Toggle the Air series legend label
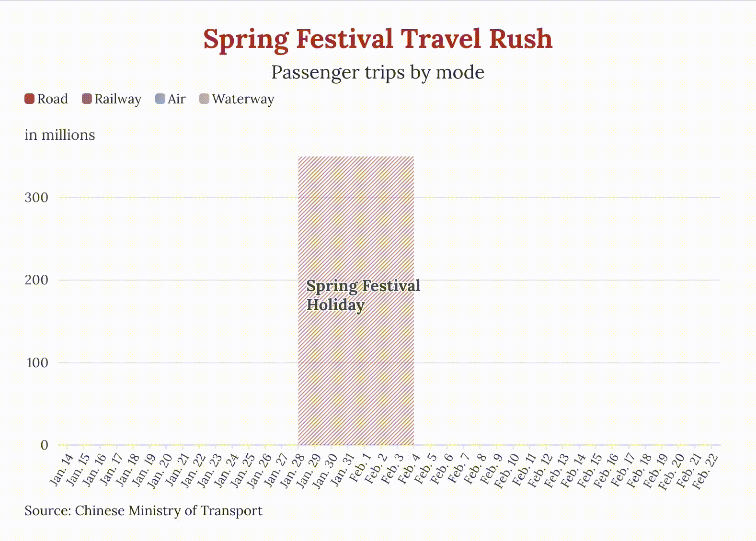 (176, 99)
